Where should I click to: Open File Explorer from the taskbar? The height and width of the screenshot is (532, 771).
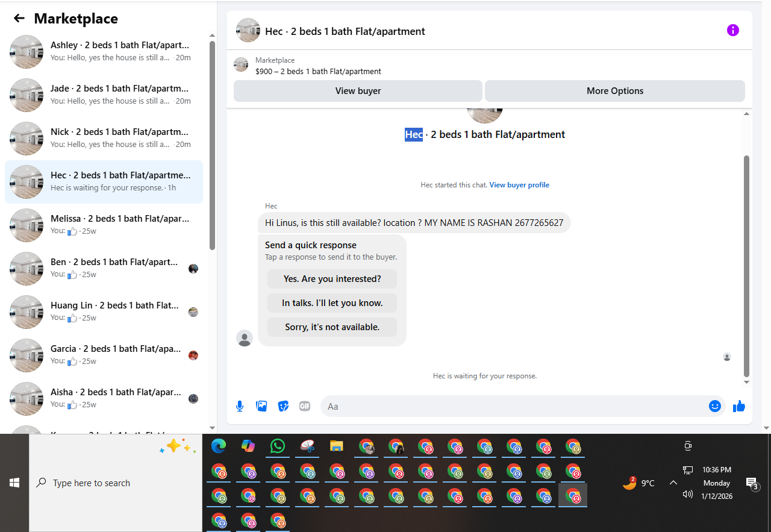336,446
